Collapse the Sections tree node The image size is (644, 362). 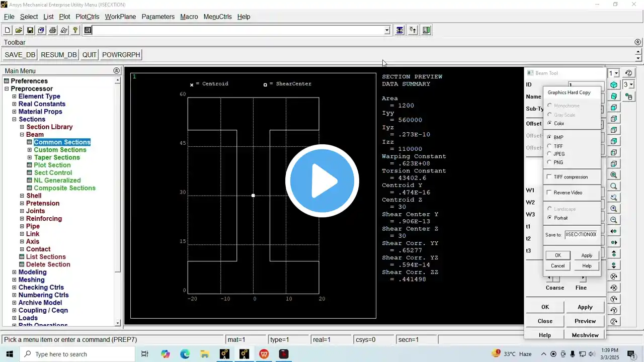coord(15,119)
